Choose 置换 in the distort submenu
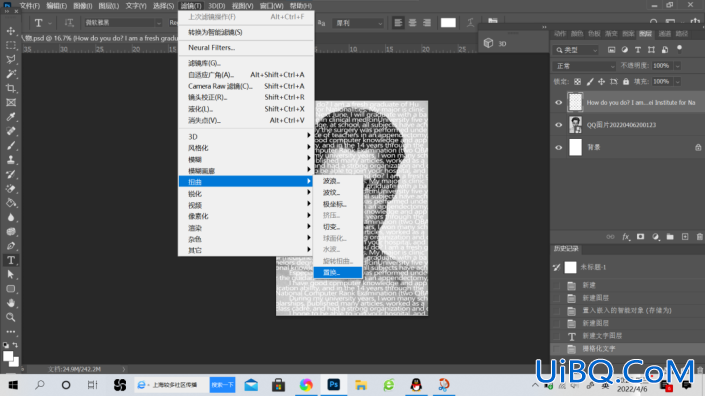 338,272
